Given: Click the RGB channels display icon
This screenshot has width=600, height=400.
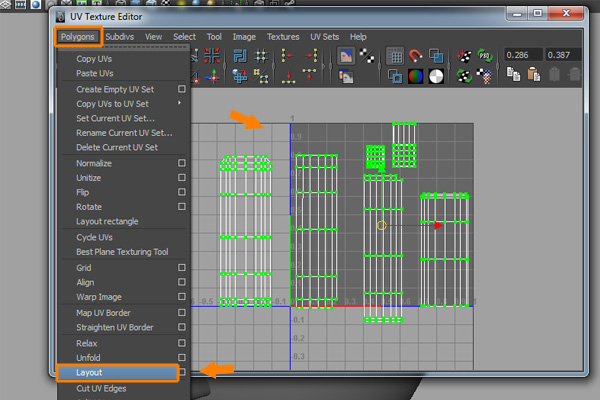Looking at the screenshot, I should (417, 76).
